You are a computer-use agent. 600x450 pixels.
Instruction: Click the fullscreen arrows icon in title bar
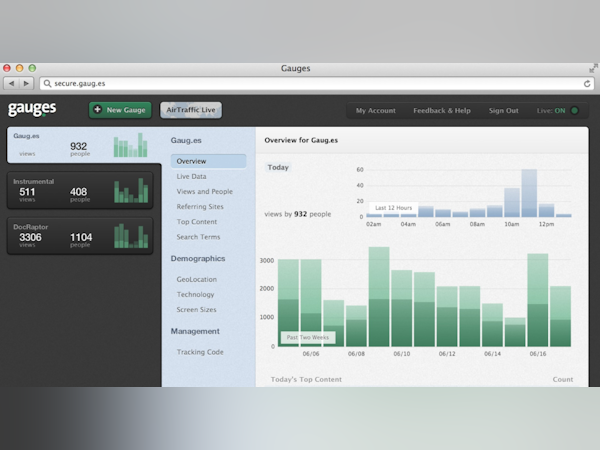click(593, 68)
